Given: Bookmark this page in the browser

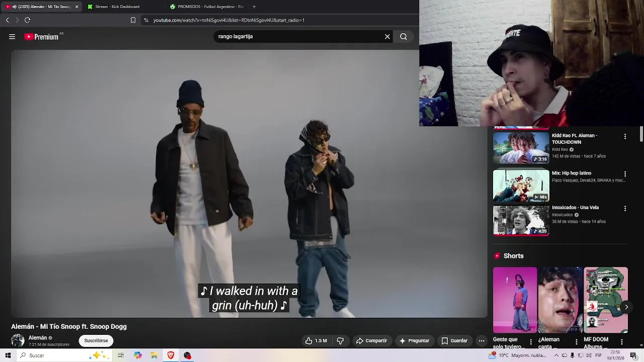Looking at the screenshot, I should [x=133, y=20].
